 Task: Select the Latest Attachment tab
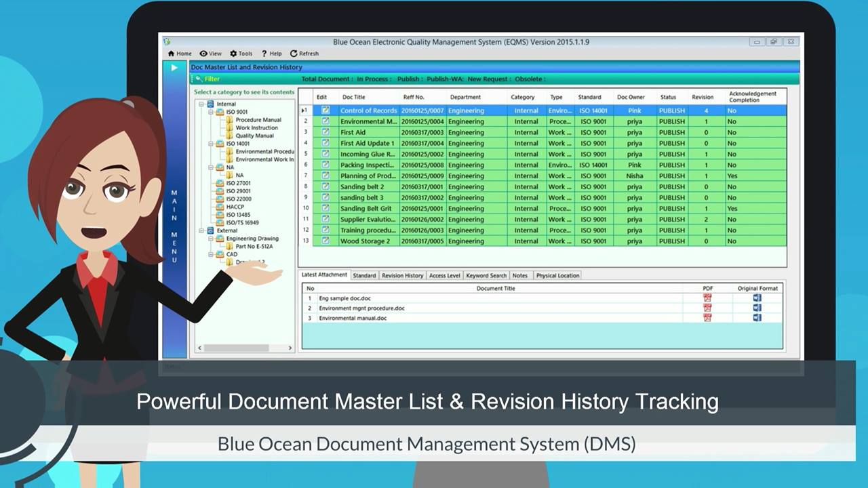point(324,275)
